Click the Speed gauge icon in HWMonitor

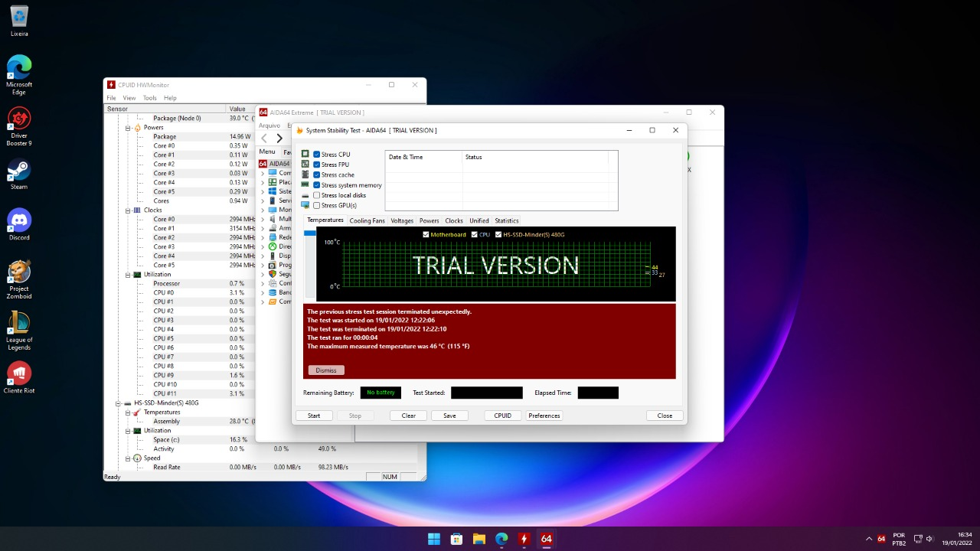pyautogui.click(x=138, y=458)
